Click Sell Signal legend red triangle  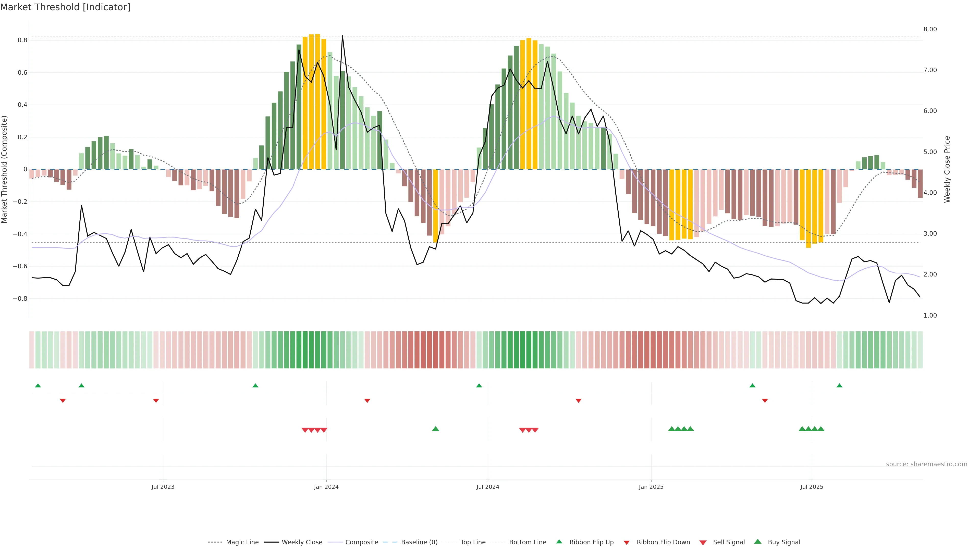(x=703, y=543)
